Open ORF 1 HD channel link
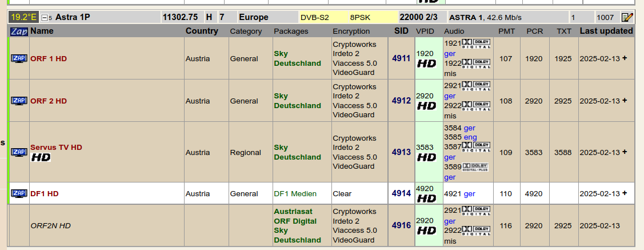The width and height of the screenshot is (644, 250). tap(49, 58)
